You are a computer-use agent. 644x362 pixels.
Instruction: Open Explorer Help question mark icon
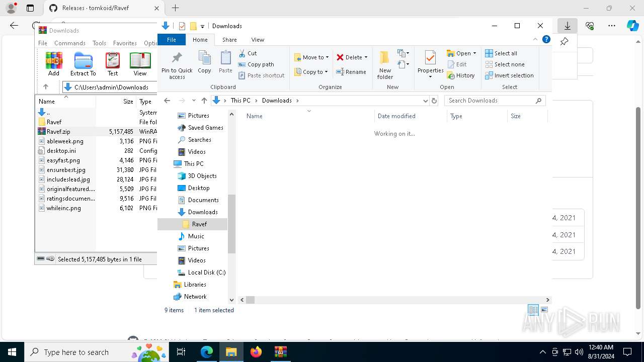(x=546, y=39)
